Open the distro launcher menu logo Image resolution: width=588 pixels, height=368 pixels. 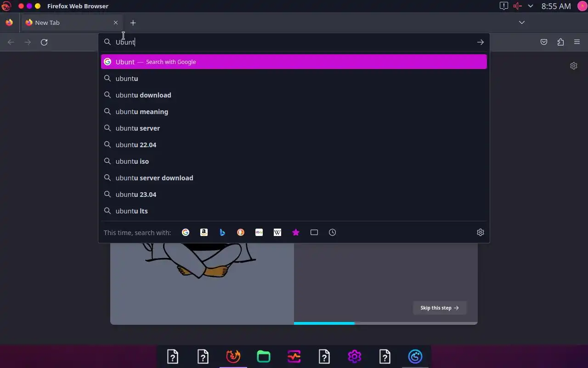(x=6, y=6)
